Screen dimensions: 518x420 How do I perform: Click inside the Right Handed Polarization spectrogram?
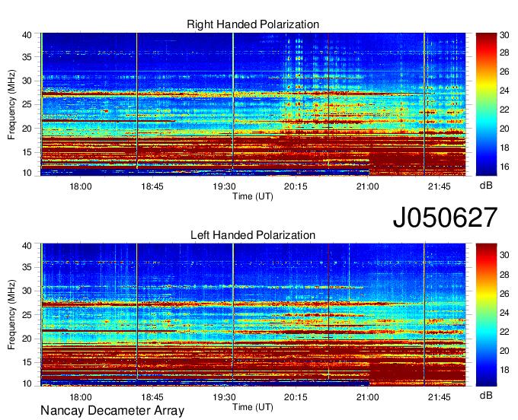pyautogui.click(x=253, y=104)
